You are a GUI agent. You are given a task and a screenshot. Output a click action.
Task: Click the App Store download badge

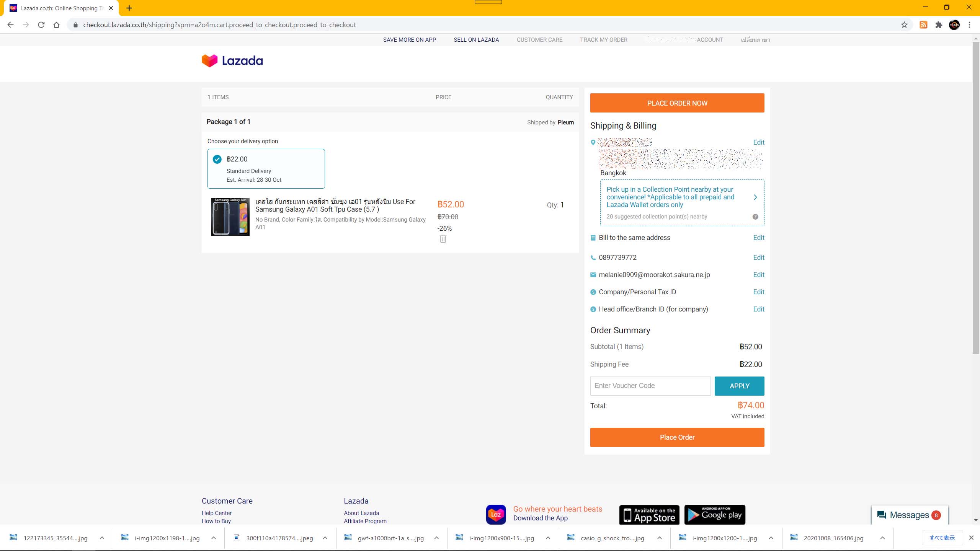pyautogui.click(x=649, y=515)
